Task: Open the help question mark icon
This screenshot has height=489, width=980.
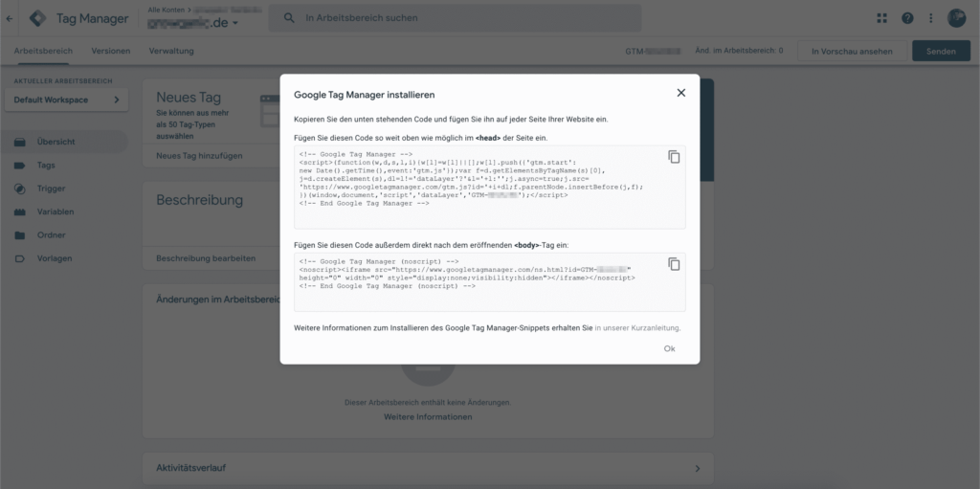Action: point(907,18)
